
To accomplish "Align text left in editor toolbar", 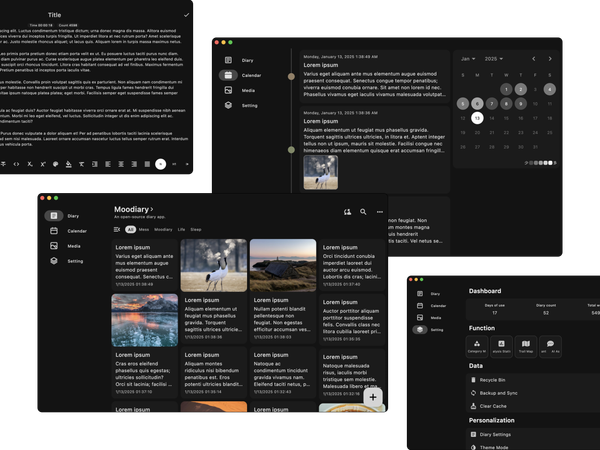I will pyautogui.click(x=108, y=164).
